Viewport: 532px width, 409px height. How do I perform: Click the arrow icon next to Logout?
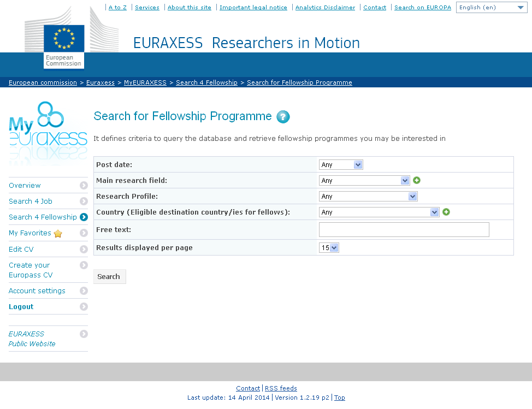(84, 306)
